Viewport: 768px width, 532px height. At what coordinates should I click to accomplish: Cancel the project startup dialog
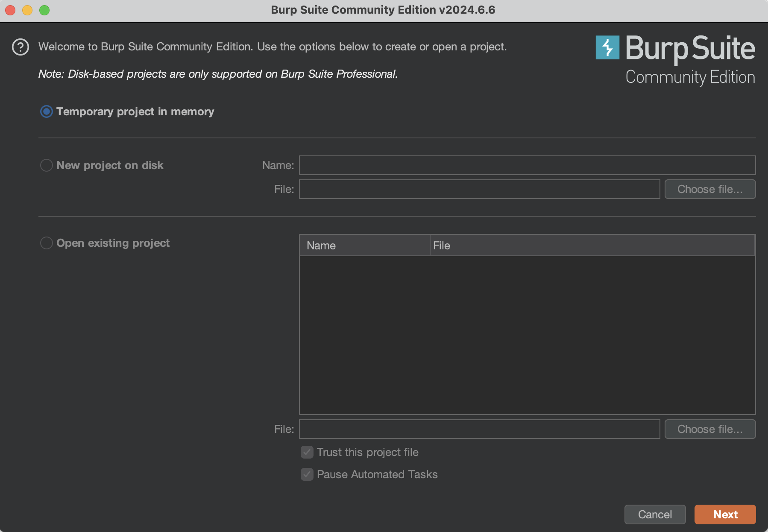point(655,514)
